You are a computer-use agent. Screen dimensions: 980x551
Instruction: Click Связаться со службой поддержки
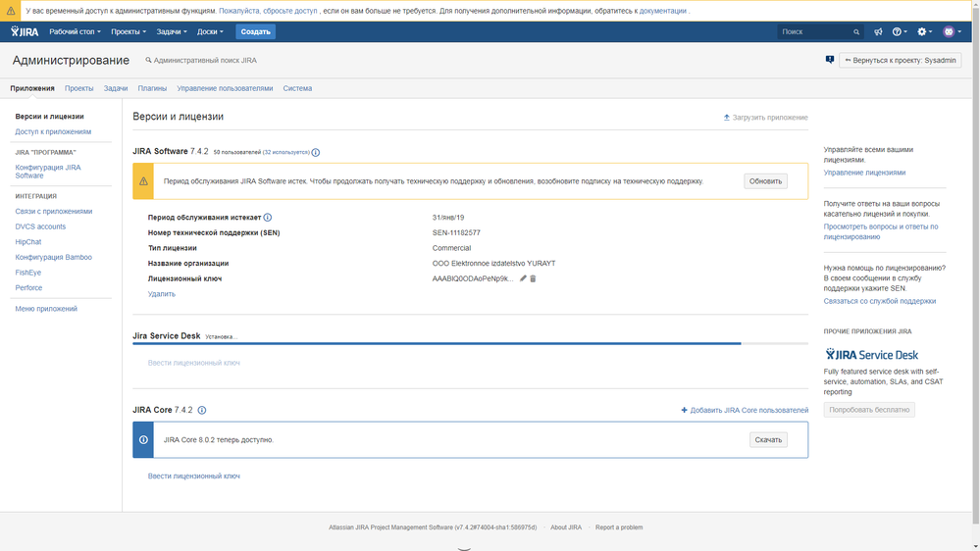pos(879,301)
